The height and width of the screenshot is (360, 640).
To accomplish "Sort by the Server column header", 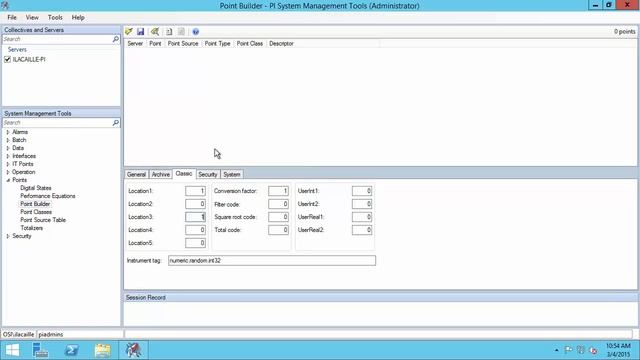I will 135,44.
